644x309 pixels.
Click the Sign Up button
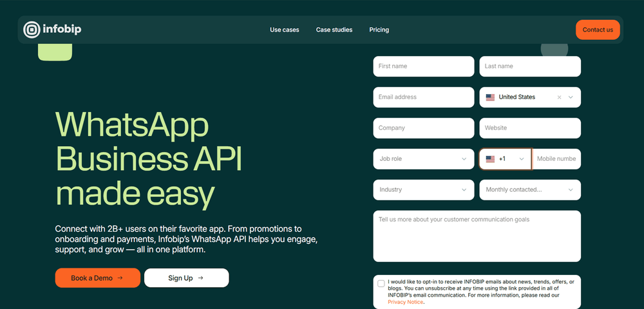coord(186,278)
